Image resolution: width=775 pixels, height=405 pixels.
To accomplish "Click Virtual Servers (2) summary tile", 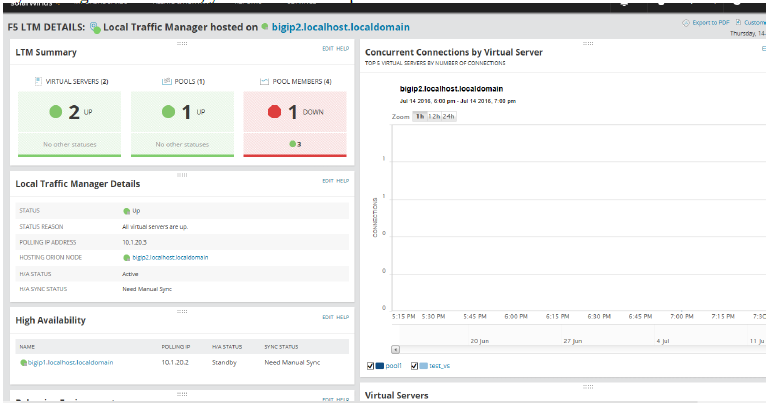I will point(69,124).
